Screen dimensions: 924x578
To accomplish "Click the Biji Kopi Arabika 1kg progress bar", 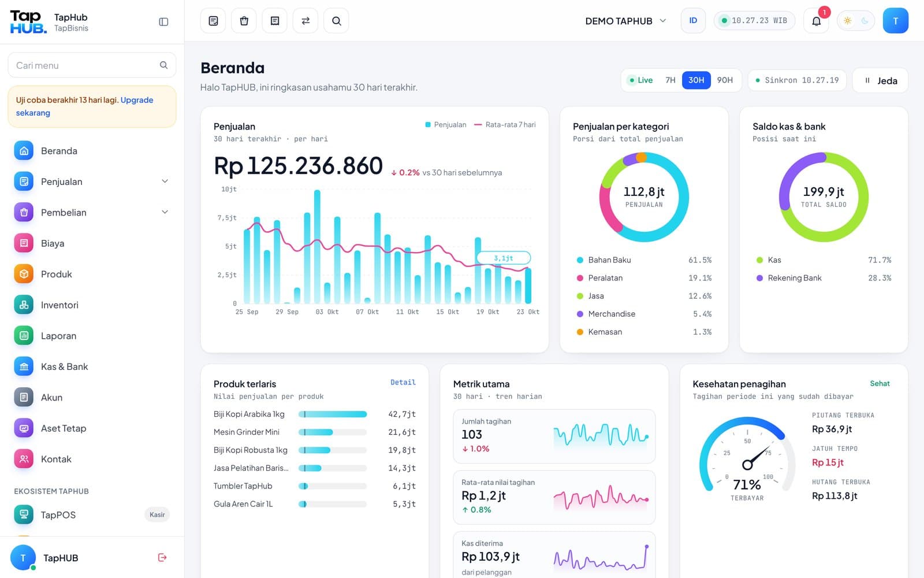I will click(333, 414).
